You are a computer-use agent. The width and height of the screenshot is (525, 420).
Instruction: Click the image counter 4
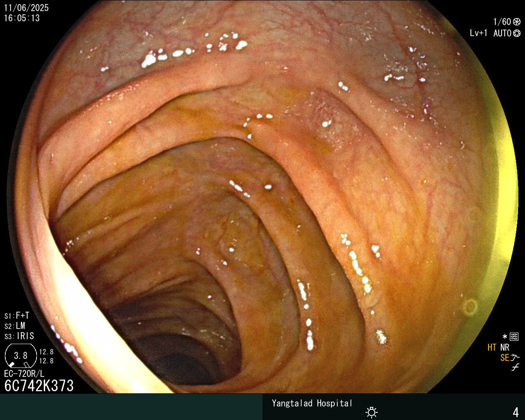click(516, 412)
